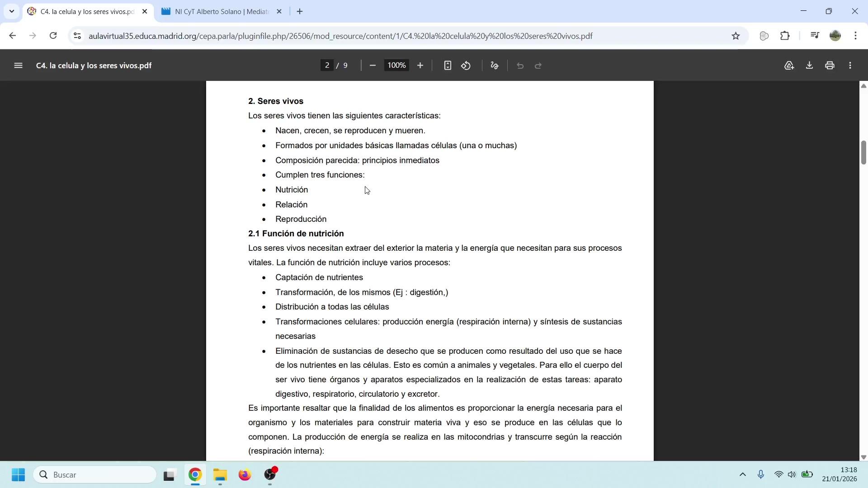Print the PDF document
The height and width of the screenshot is (488, 868).
[x=830, y=66]
